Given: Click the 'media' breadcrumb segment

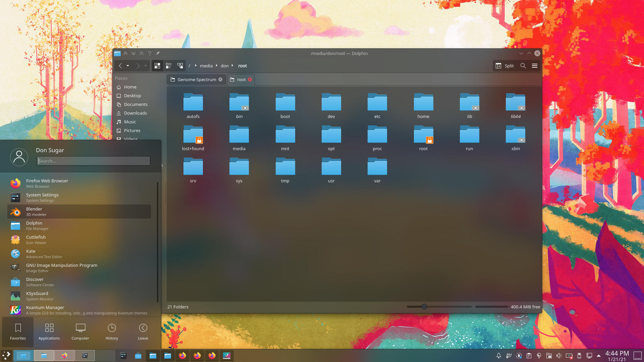Looking at the screenshot, I should pos(206,66).
